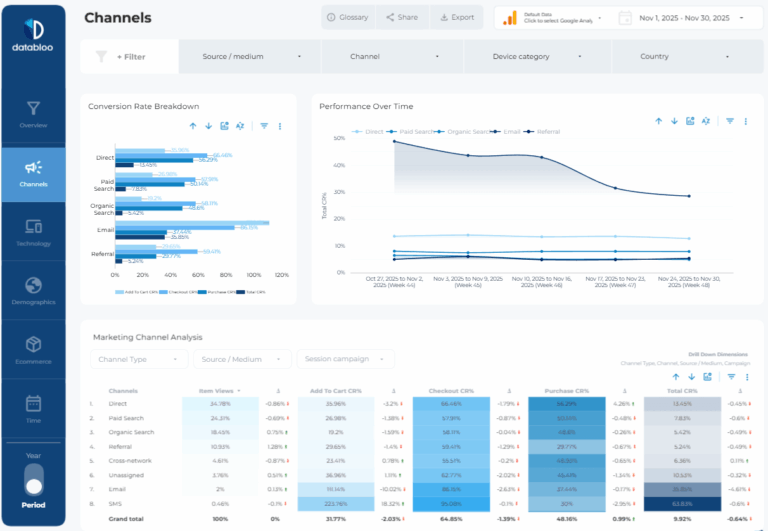Image resolution: width=768 pixels, height=531 pixels.
Task: Click the sort A-Z icon on Performance Over Time
Action: tap(706, 121)
